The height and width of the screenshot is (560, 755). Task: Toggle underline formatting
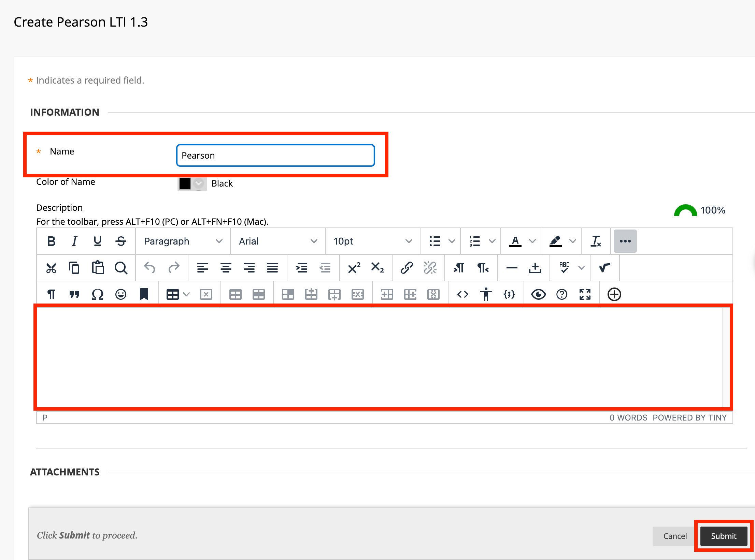[98, 241]
